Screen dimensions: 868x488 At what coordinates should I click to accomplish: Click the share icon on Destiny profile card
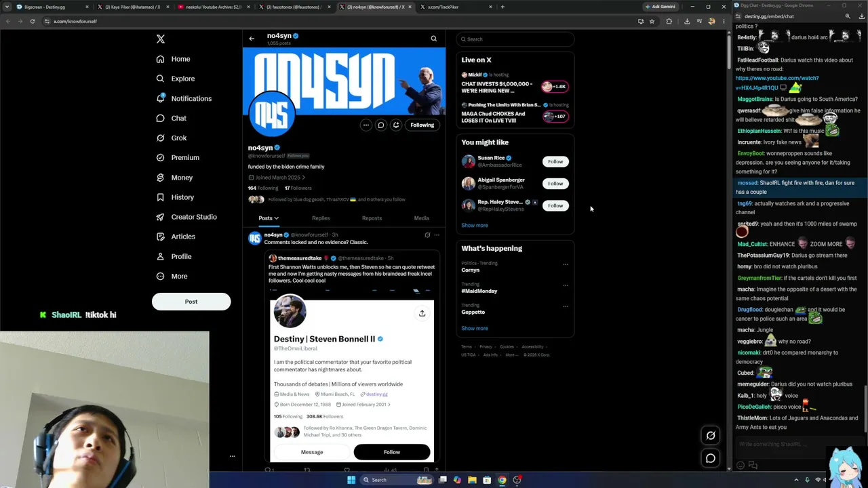[422, 313]
